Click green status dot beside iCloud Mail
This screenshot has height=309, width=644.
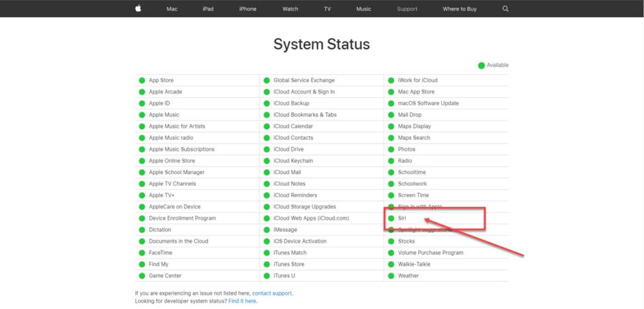point(267,172)
